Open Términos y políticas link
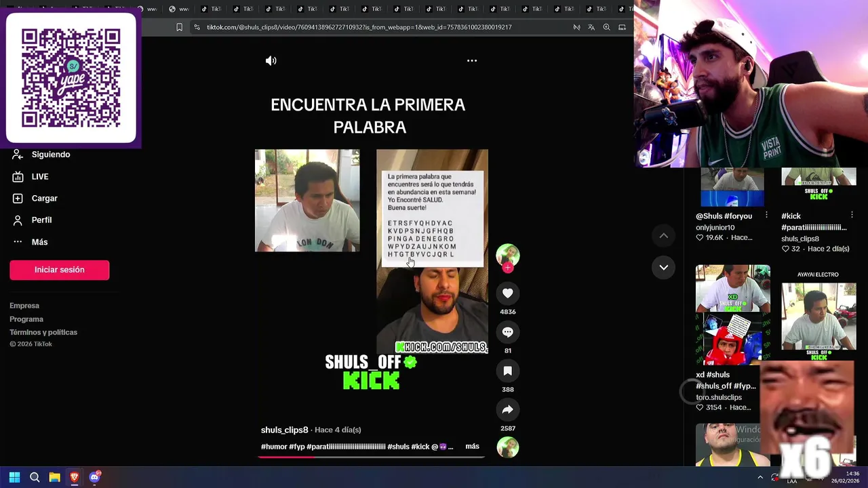Screen dimensions: 868x488 [x=43, y=332]
